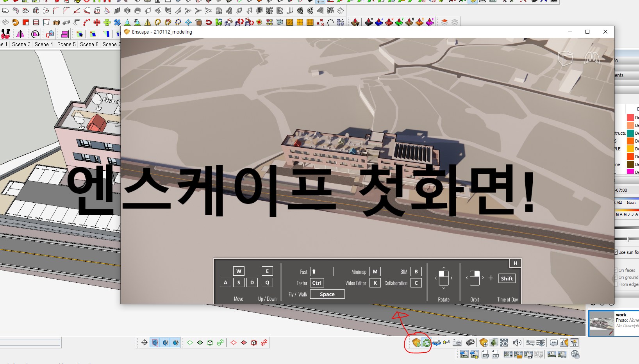Open Enscape store shopping cart icon

574,343
